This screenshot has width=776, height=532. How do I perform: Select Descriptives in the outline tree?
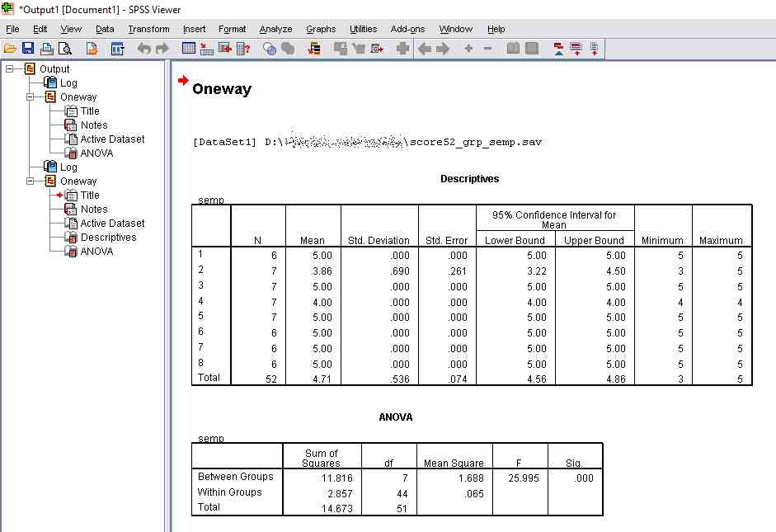(108, 238)
